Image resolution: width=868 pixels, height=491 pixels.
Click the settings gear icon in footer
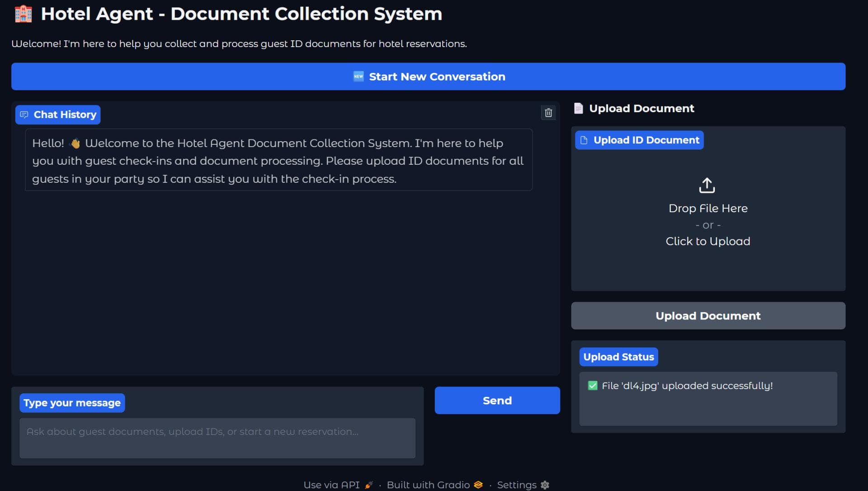click(x=545, y=485)
